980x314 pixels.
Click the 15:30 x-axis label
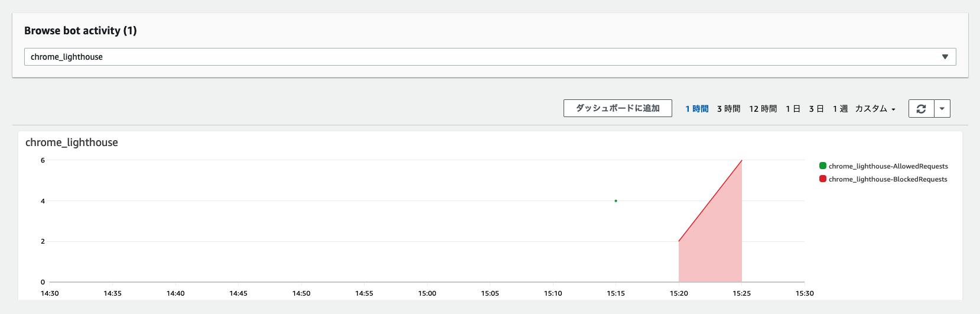pyautogui.click(x=805, y=293)
